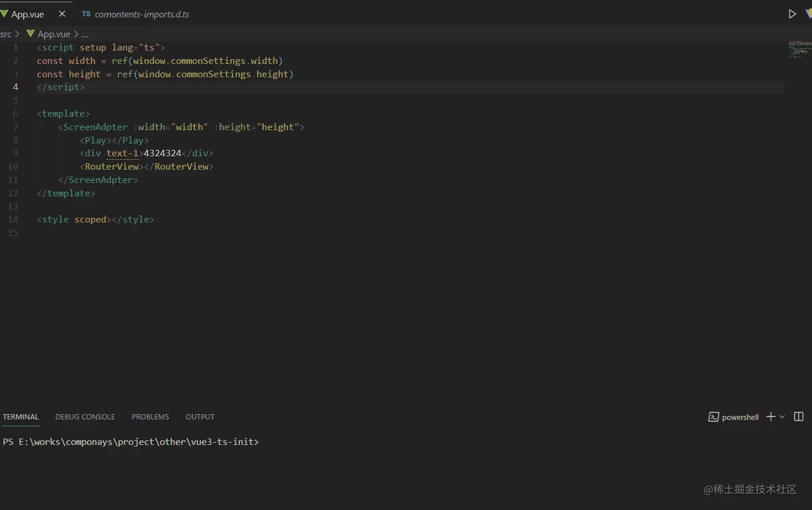Click 'commonSettings.height' on line 3
This screenshot has height=510, width=812.
point(232,74)
